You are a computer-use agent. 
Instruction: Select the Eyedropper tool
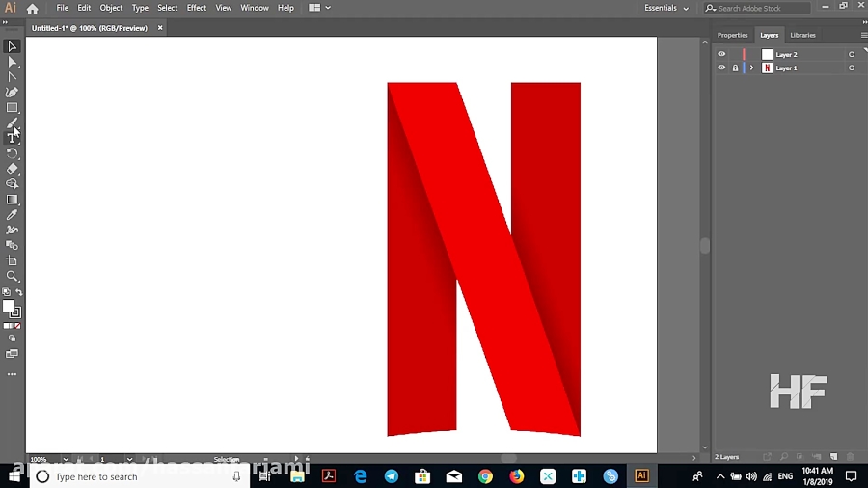[12, 215]
